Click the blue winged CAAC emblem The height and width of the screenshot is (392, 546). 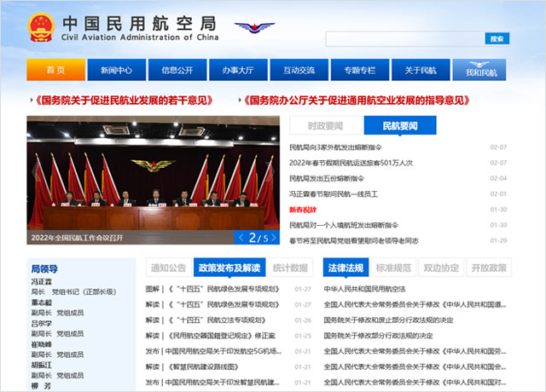point(254,27)
